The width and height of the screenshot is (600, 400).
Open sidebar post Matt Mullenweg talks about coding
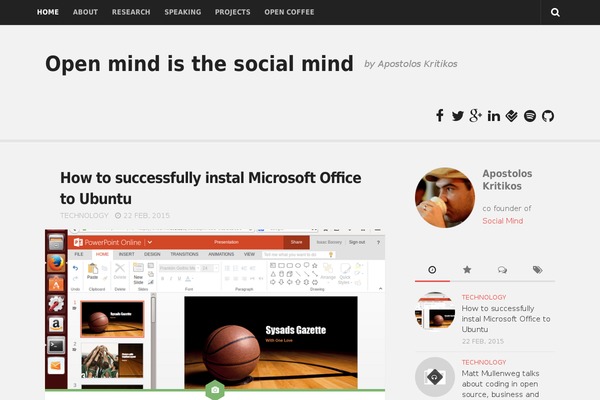pos(501,384)
